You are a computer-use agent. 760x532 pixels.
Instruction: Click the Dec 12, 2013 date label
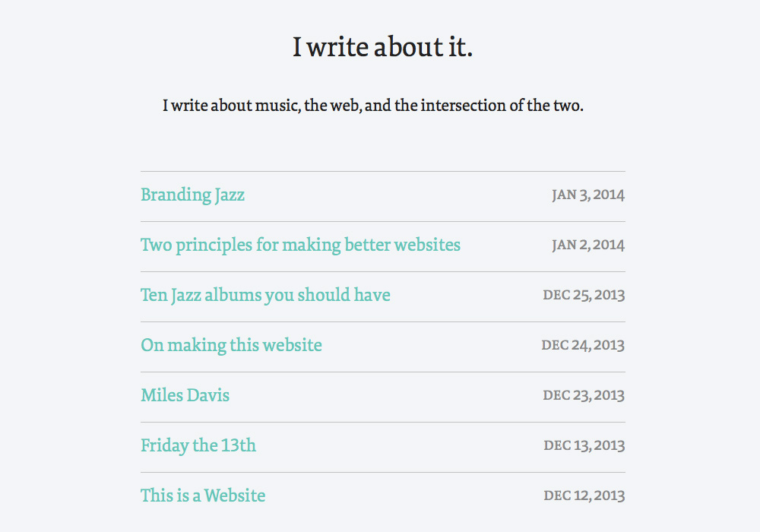584,496
